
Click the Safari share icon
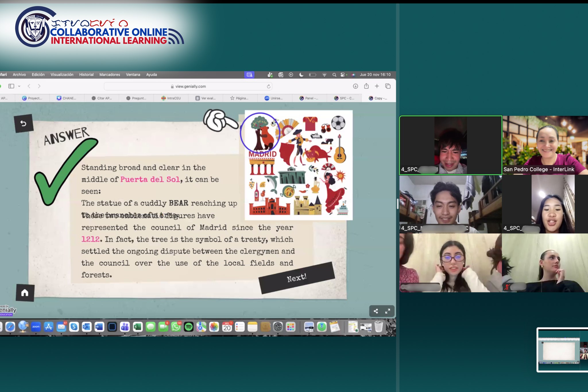pos(366,86)
